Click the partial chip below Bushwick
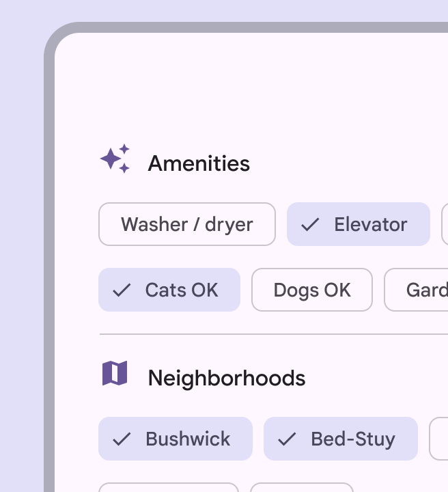 tap(169, 488)
